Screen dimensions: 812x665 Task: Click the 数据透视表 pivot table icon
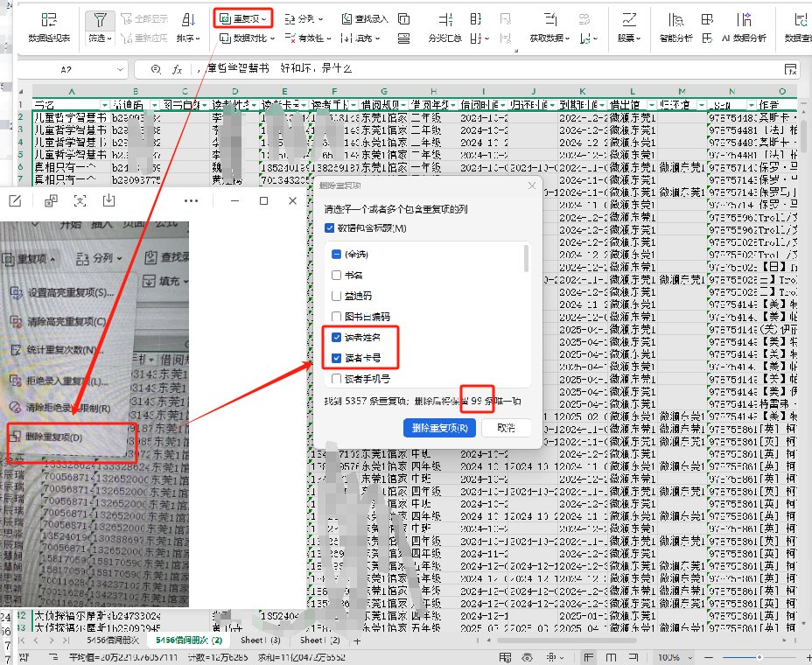pyautogui.click(x=48, y=21)
